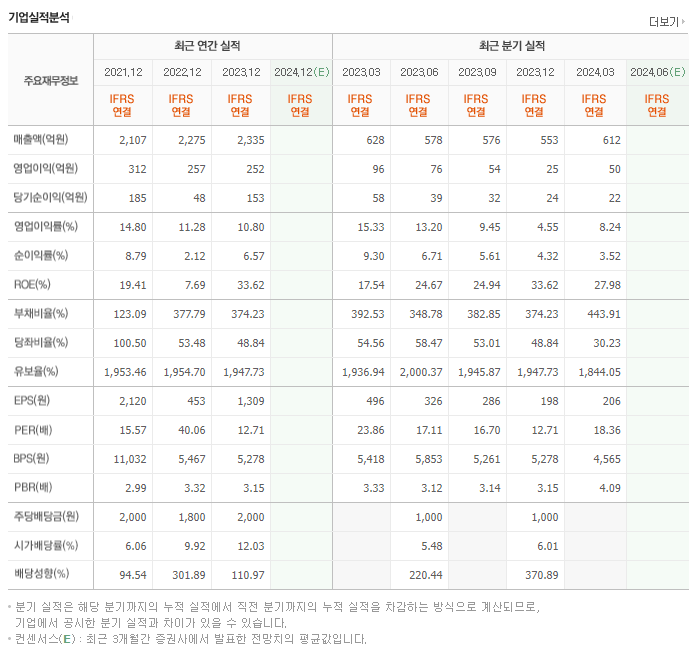
Task: Click the 순이익률(%) row label
Action: point(41,255)
